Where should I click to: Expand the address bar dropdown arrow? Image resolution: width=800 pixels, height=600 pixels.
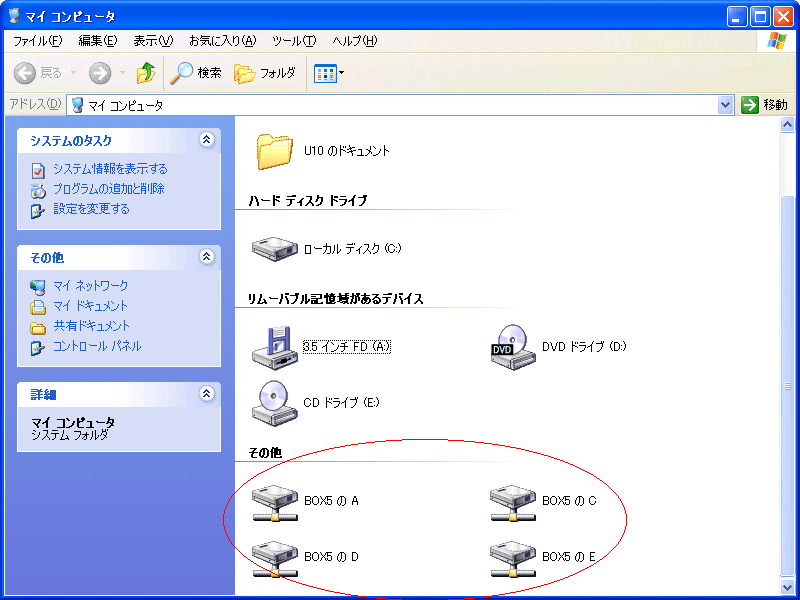[725, 105]
